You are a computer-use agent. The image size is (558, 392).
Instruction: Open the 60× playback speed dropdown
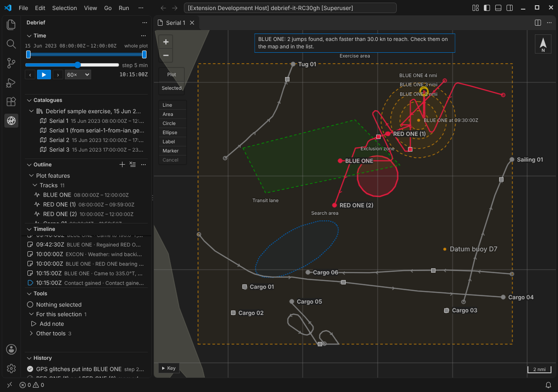pyautogui.click(x=78, y=74)
